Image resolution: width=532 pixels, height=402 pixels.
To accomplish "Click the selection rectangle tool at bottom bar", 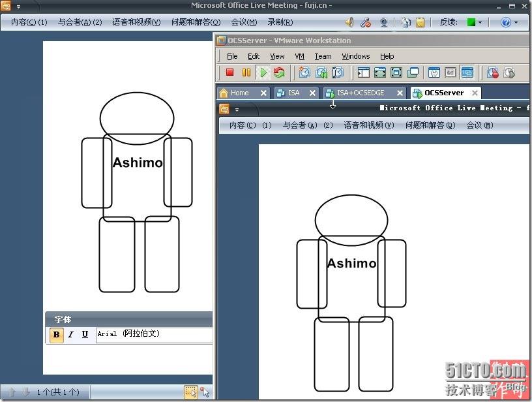I will click(x=191, y=392).
